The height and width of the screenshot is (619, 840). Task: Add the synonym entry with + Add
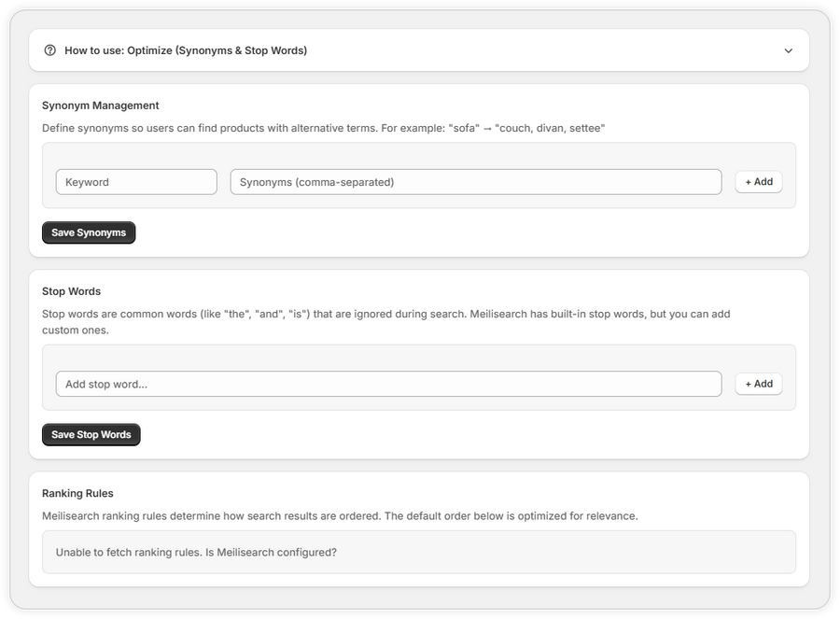tap(759, 182)
